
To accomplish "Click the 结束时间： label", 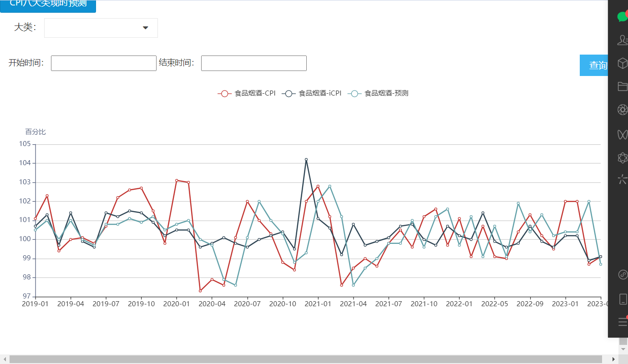I will coord(177,63).
